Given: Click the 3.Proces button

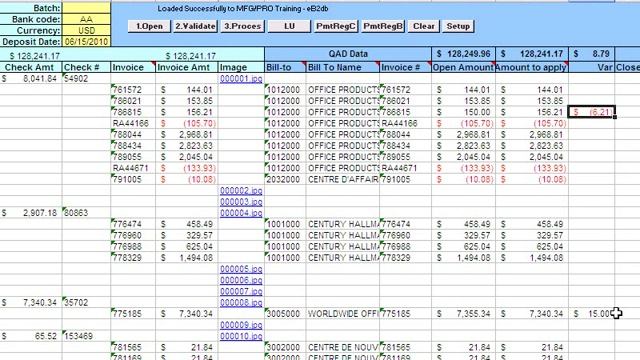Looking at the screenshot, I should point(242,26).
